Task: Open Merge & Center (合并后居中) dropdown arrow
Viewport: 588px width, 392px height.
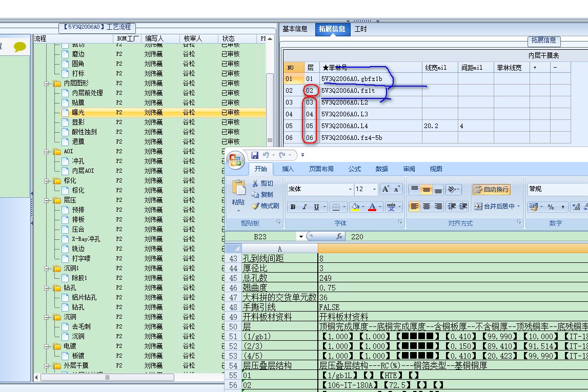Action: 519,207
